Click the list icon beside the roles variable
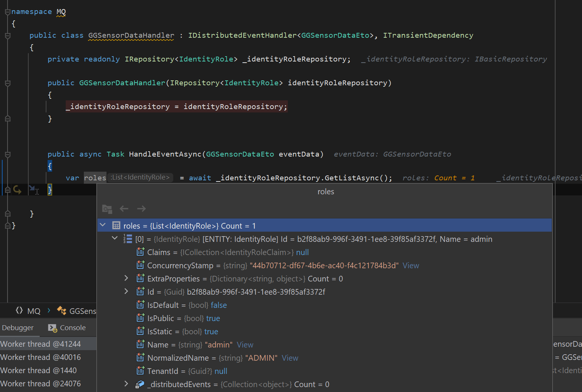The height and width of the screenshot is (392, 582). [116, 226]
